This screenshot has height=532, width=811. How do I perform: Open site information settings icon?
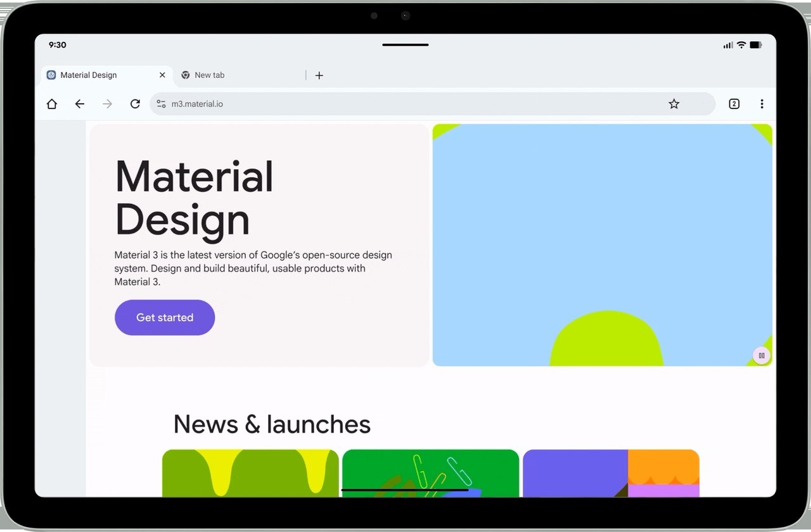pos(161,104)
